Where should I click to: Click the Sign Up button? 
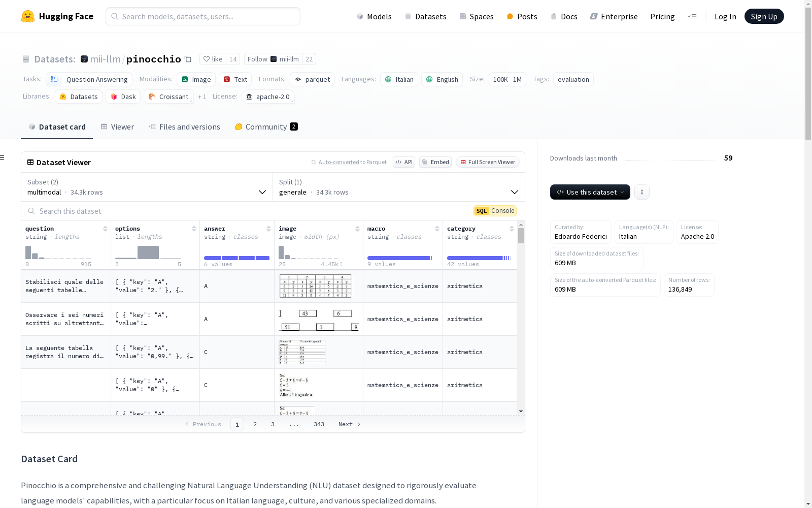[x=764, y=16]
